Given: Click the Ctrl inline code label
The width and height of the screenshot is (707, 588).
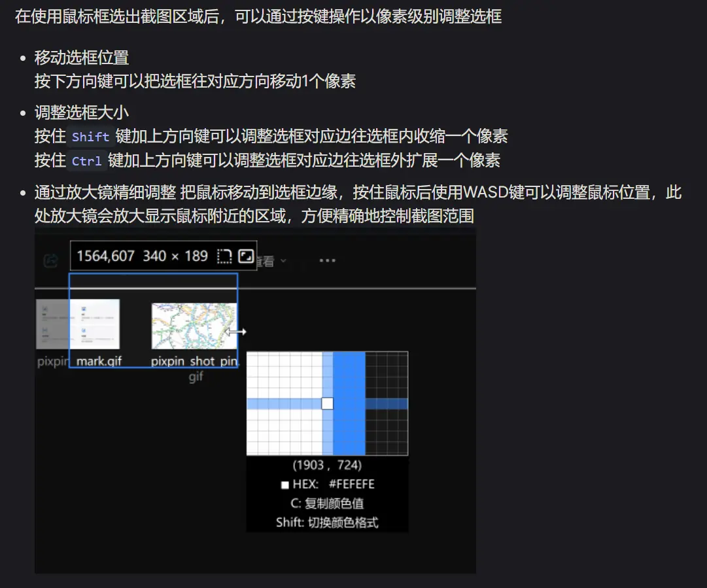Looking at the screenshot, I should pyautogui.click(x=86, y=161).
